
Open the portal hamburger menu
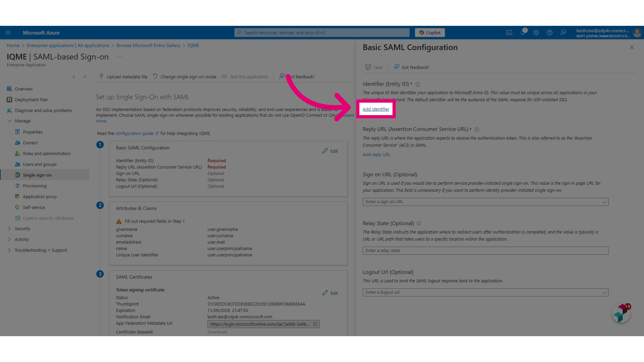click(8, 33)
